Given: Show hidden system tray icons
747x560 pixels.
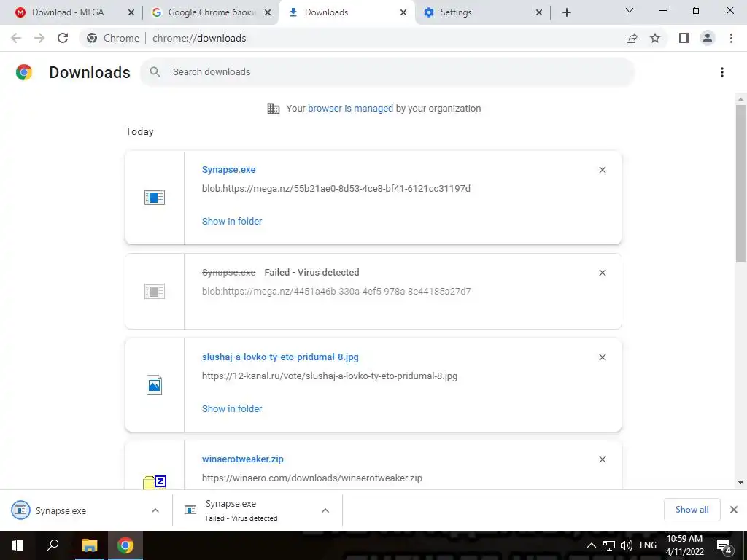Looking at the screenshot, I should [x=591, y=545].
